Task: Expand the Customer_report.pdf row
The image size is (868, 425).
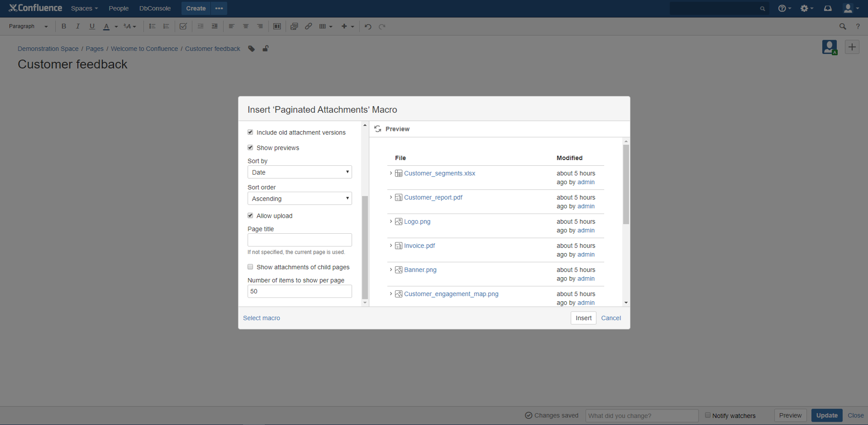Action: 391,197
